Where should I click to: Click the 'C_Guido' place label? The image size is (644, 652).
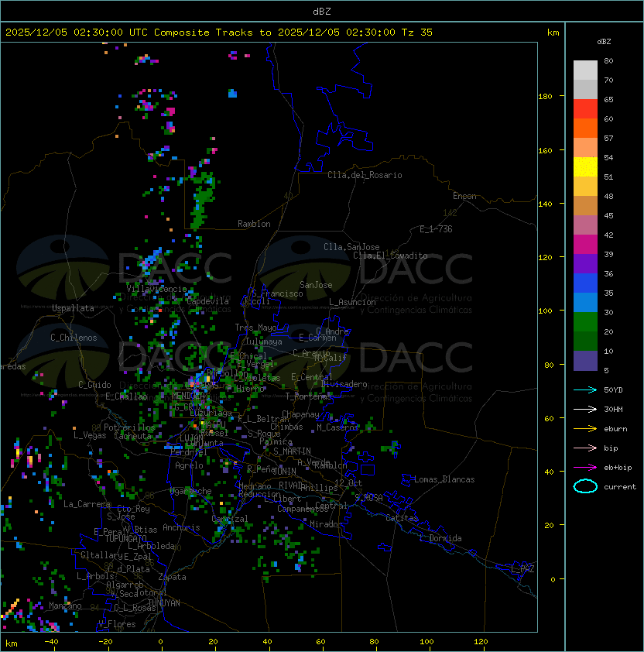(94, 385)
